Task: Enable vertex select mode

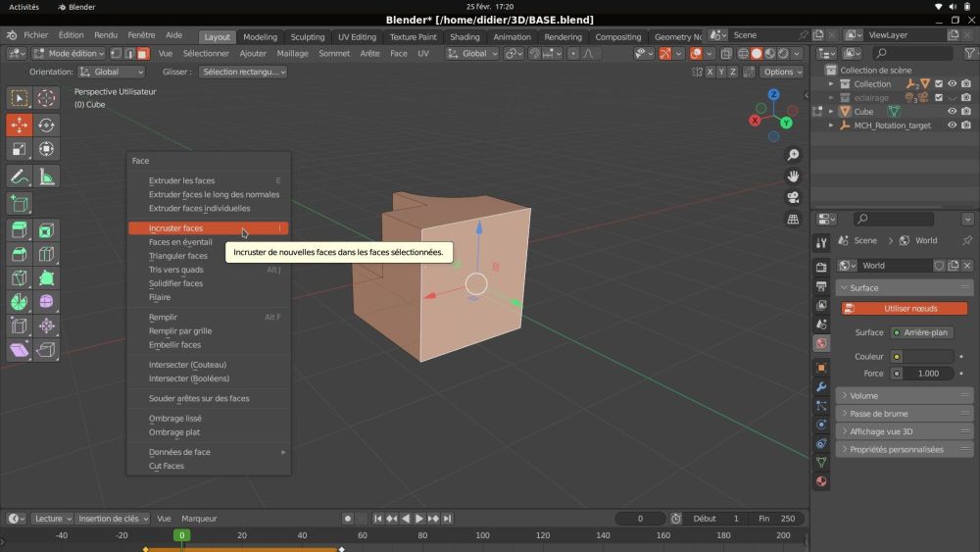Action: pyautogui.click(x=117, y=54)
